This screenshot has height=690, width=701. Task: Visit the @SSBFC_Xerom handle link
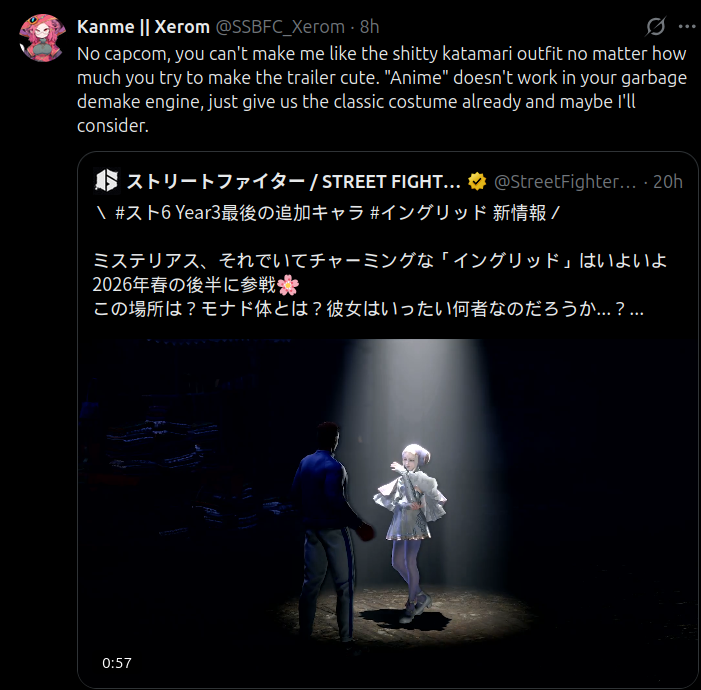[x=280, y=27]
